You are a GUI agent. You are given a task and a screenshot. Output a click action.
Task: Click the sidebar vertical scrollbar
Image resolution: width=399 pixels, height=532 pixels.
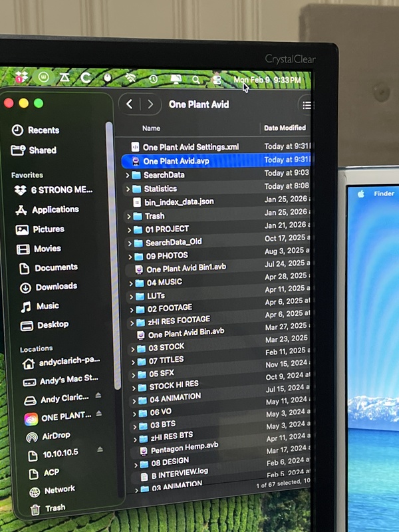tap(109, 253)
